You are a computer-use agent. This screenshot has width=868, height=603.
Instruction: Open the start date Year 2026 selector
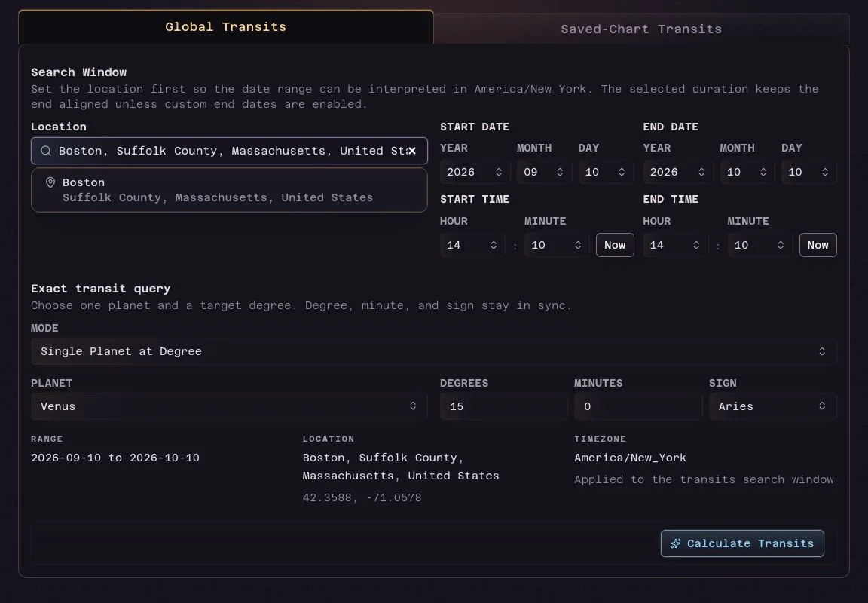click(475, 172)
